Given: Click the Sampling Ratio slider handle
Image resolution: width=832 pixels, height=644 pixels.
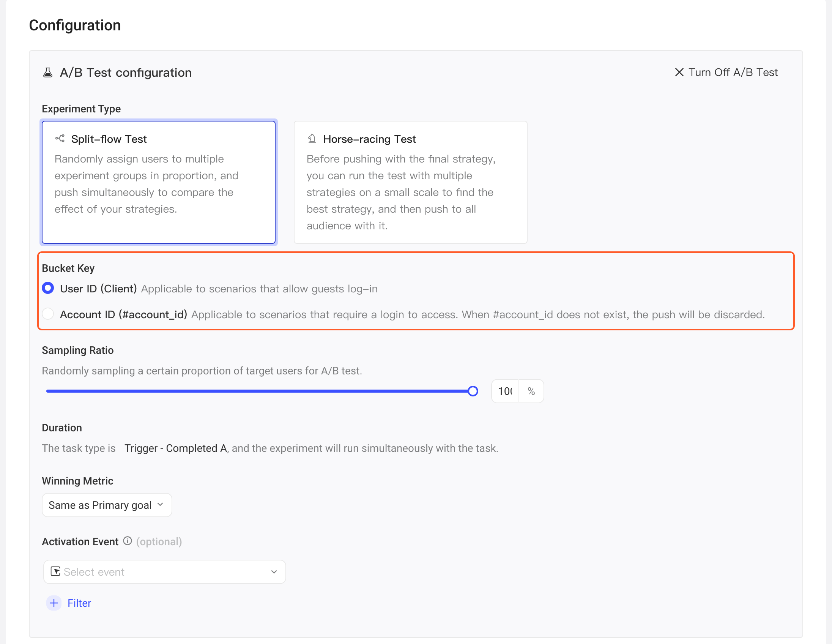Looking at the screenshot, I should point(473,391).
